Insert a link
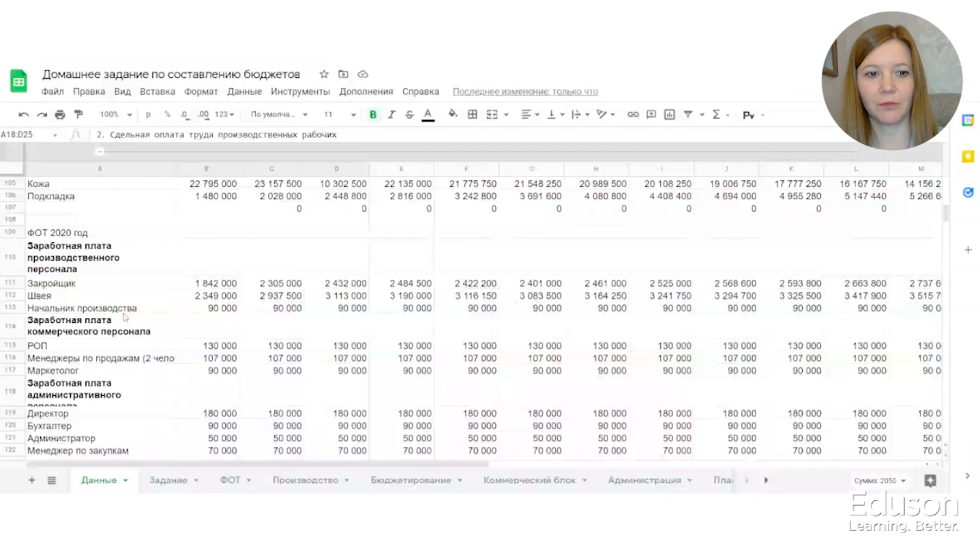This screenshot has height=544, width=980. (x=633, y=115)
